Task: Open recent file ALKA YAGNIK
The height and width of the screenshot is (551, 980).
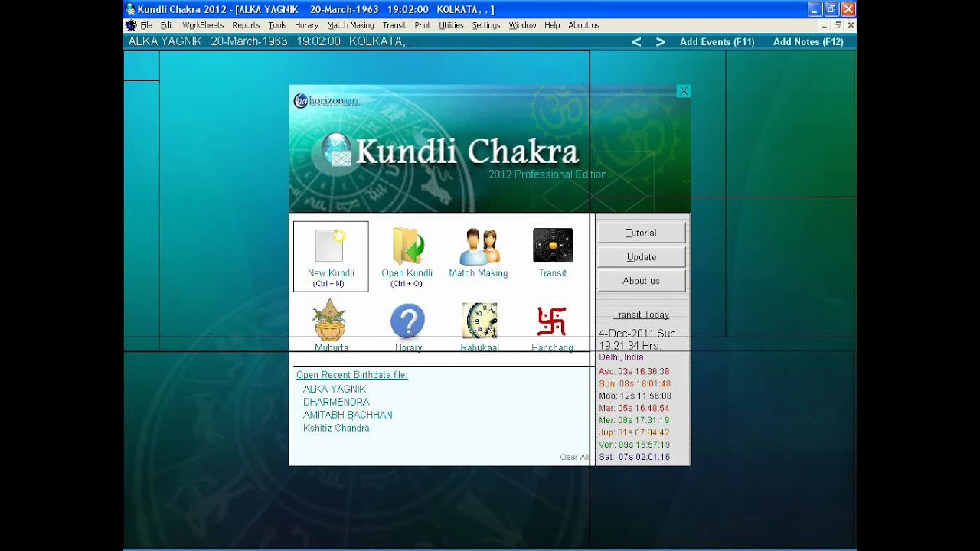Action: click(x=335, y=389)
